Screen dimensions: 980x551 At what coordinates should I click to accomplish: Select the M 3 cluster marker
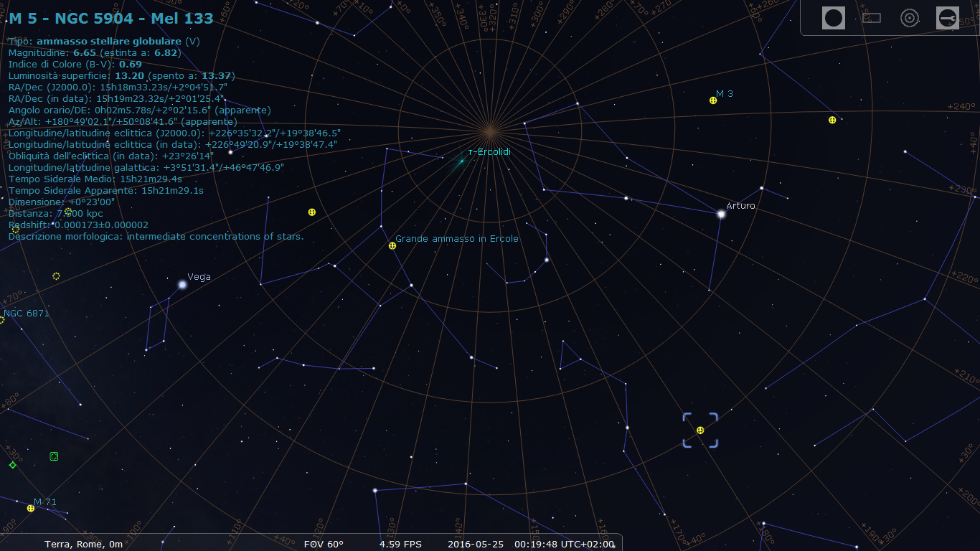tap(713, 100)
